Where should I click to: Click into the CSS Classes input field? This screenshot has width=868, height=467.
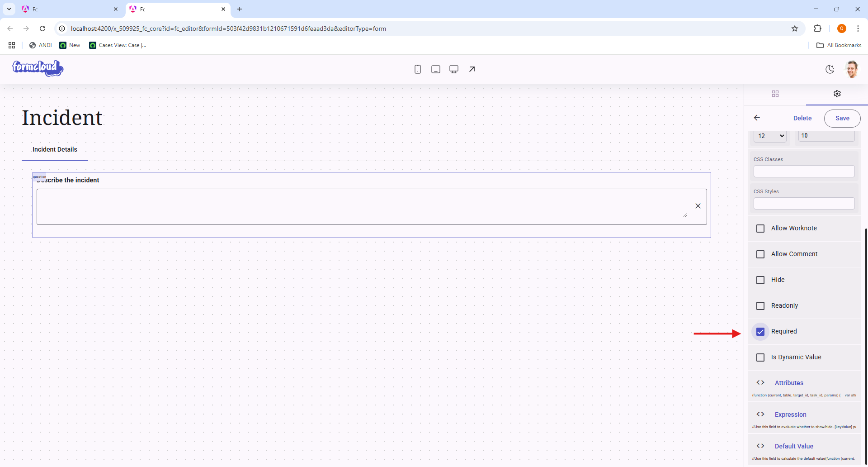804,171
